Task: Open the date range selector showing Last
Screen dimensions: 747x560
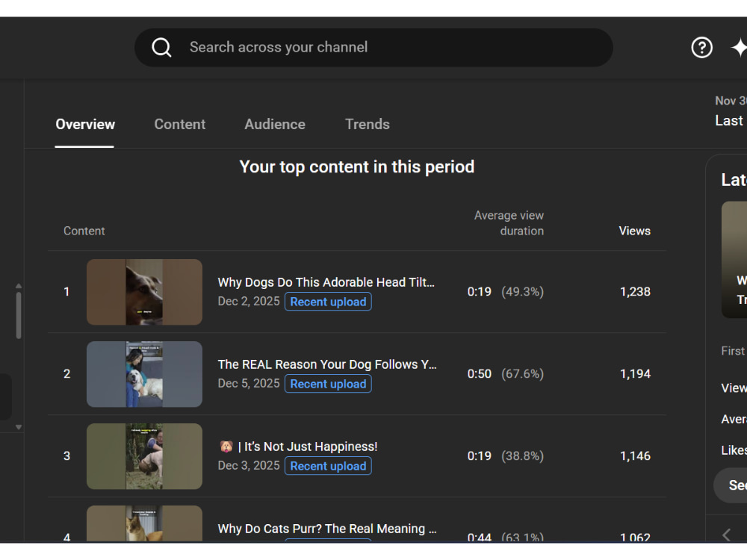Action: [x=731, y=112]
